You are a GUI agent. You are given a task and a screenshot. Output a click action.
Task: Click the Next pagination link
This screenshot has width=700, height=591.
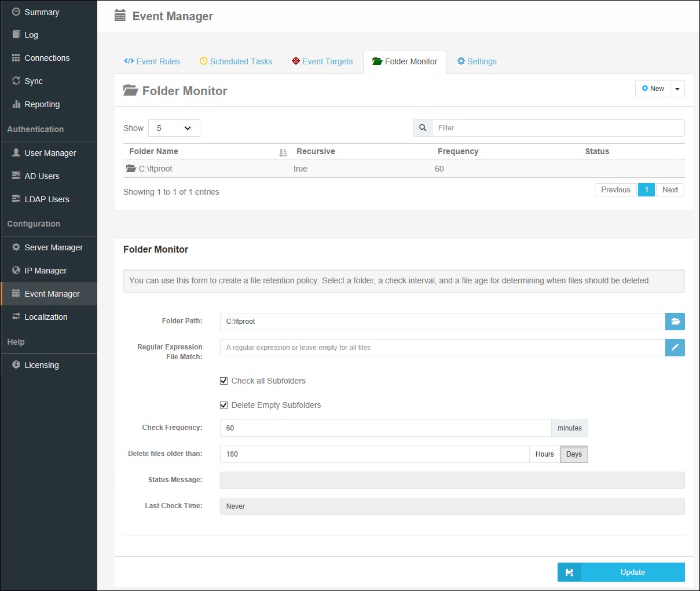click(x=669, y=189)
